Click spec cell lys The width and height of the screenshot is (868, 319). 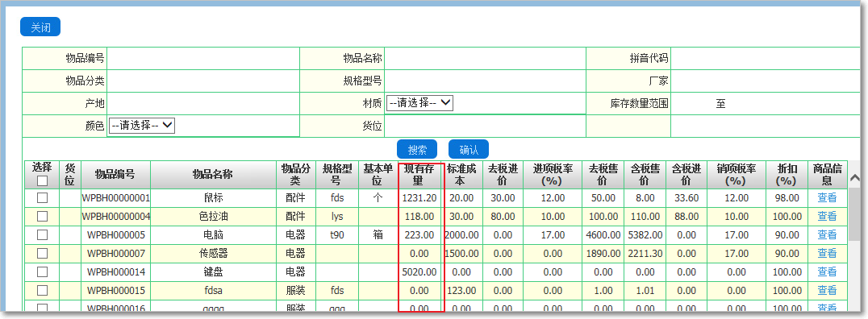pyautogui.click(x=337, y=217)
